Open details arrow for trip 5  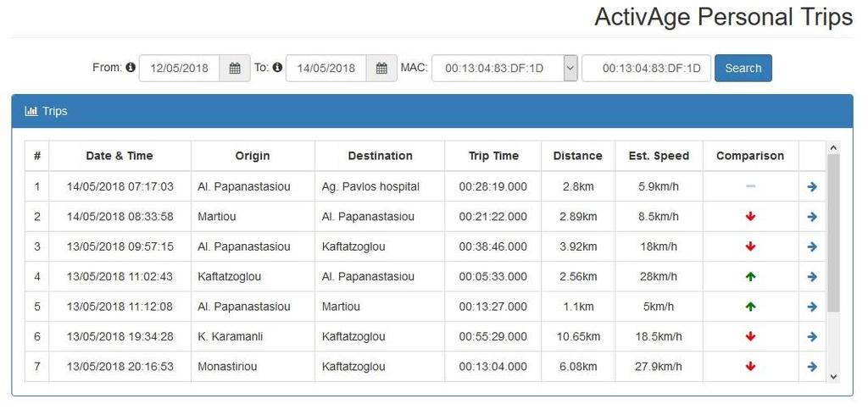point(812,307)
